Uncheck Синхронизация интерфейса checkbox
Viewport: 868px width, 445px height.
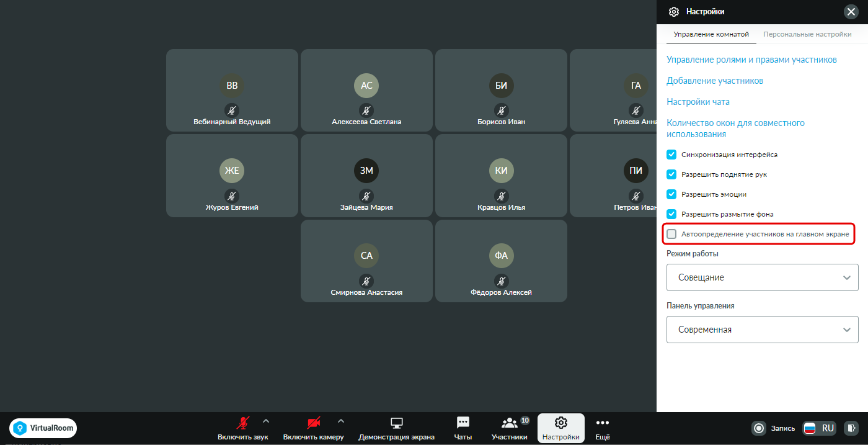[x=671, y=155]
